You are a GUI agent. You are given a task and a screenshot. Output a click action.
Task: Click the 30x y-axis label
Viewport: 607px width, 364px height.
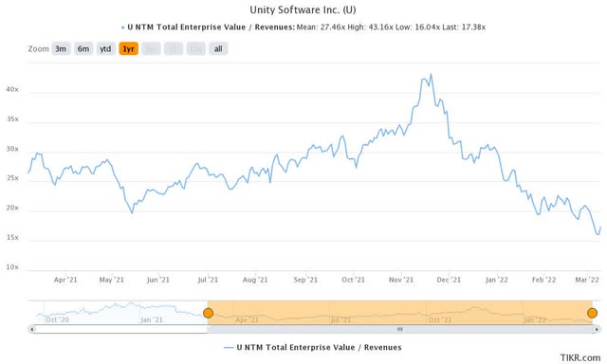coord(12,149)
